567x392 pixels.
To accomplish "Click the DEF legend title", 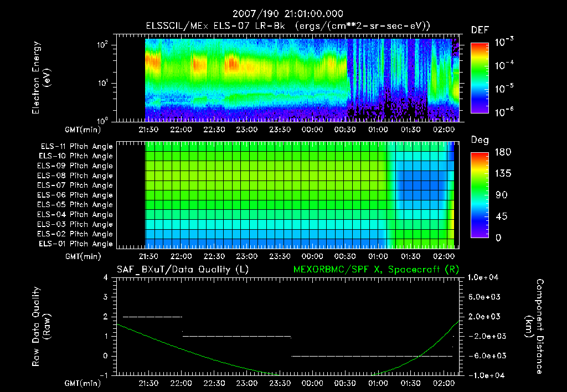I will (480, 30).
